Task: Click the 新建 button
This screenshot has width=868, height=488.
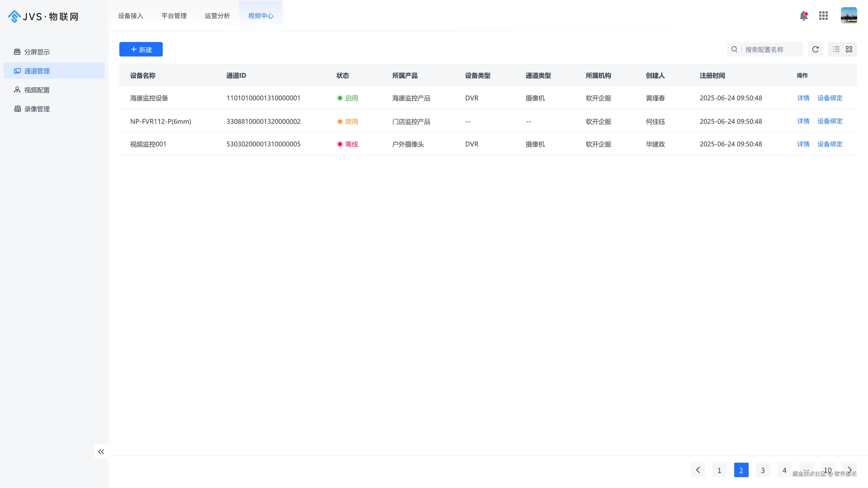Action: [x=141, y=49]
